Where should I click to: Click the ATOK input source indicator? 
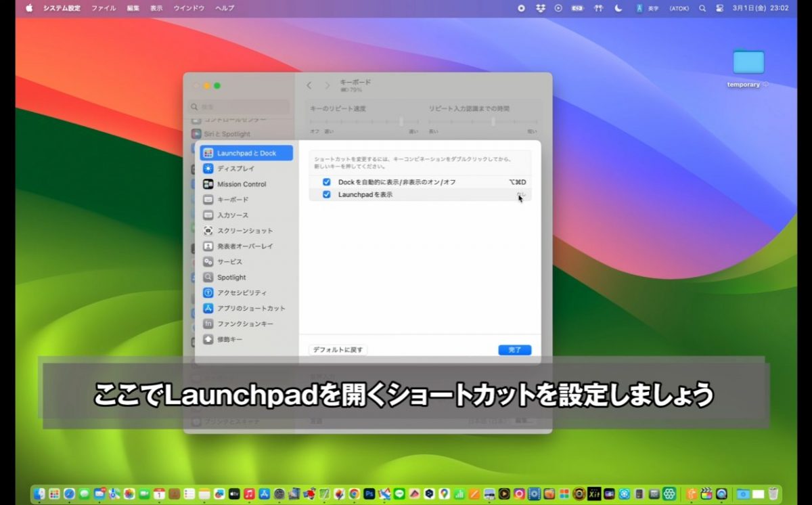coord(679,8)
